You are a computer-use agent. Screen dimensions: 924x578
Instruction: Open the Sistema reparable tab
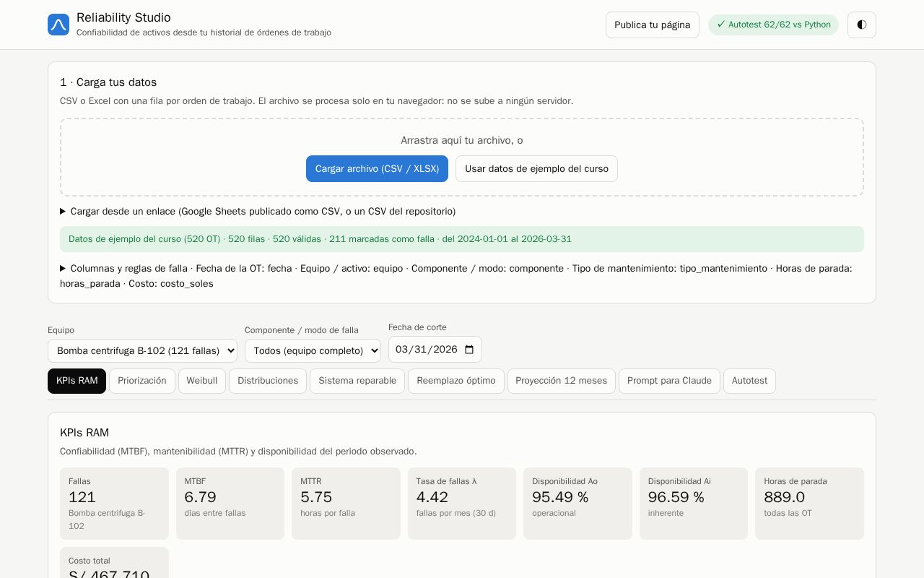(x=357, y=381)
